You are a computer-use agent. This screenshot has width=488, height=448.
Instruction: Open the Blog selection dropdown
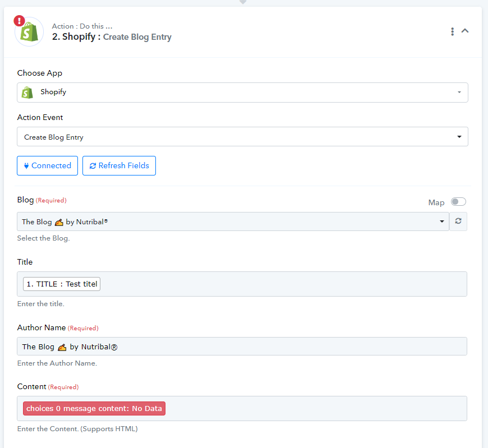click(x=233, y=221)
